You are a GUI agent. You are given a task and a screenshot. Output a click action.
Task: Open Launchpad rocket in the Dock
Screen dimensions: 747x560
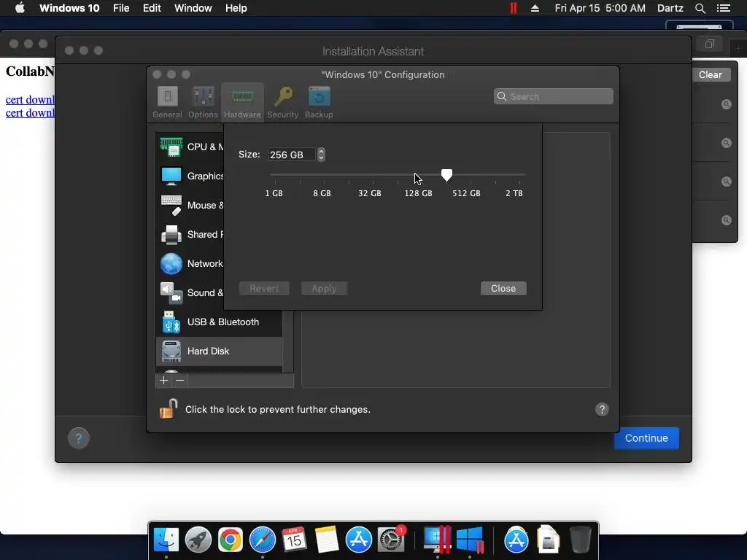198,540
